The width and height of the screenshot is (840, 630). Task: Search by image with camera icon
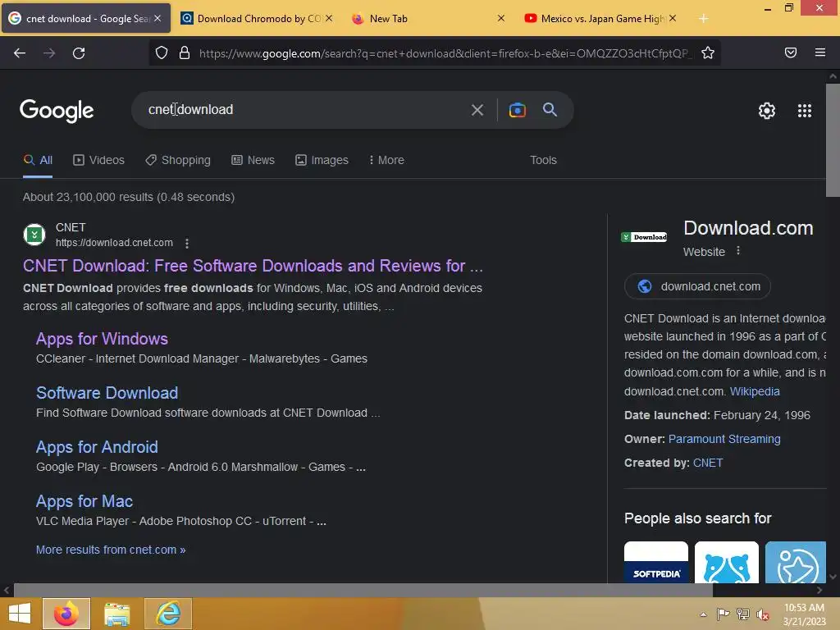click(517, 110)
